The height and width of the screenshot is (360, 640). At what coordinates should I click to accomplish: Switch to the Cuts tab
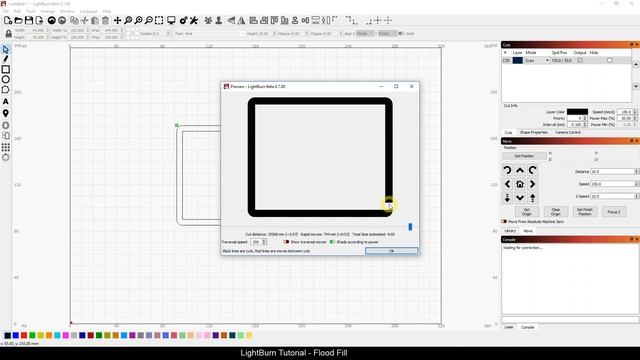click(x=508, y=133)
